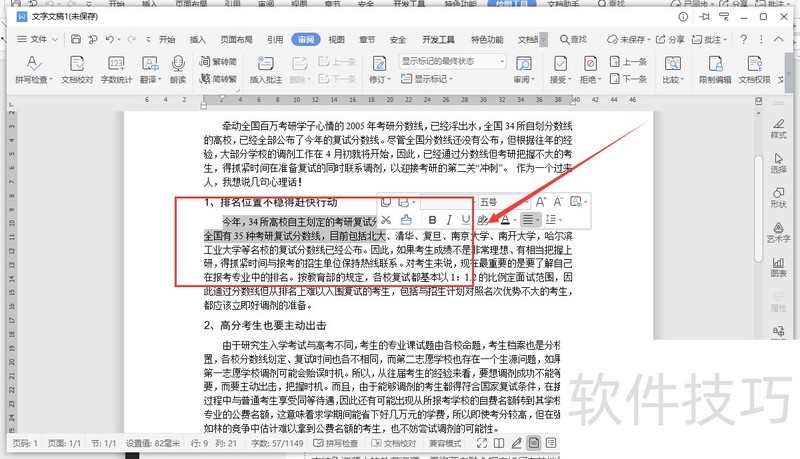Click 限制编辑 restrict editing
The width and height of the screenshot is (800, 459).
[x=715, y=70]
